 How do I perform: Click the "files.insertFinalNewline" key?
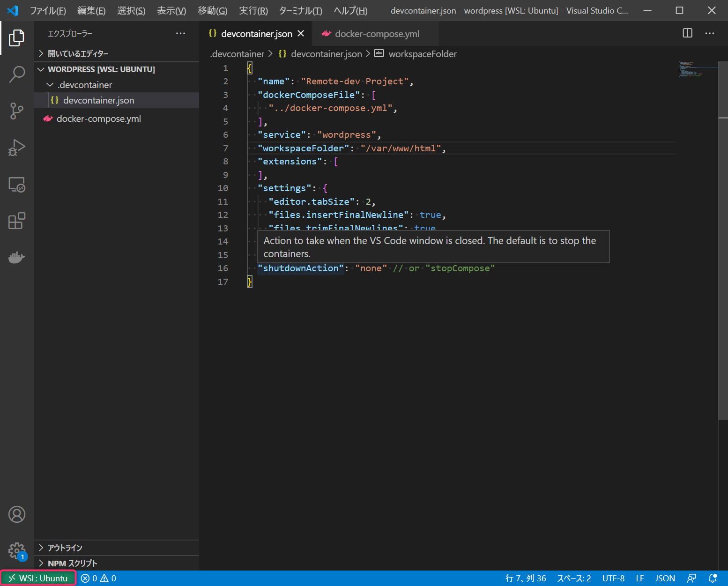tap(338, 215)
